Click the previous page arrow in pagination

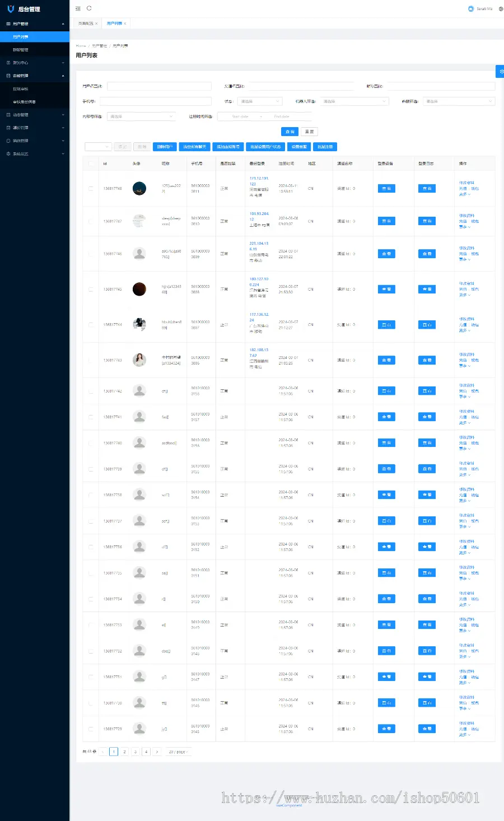103,752
